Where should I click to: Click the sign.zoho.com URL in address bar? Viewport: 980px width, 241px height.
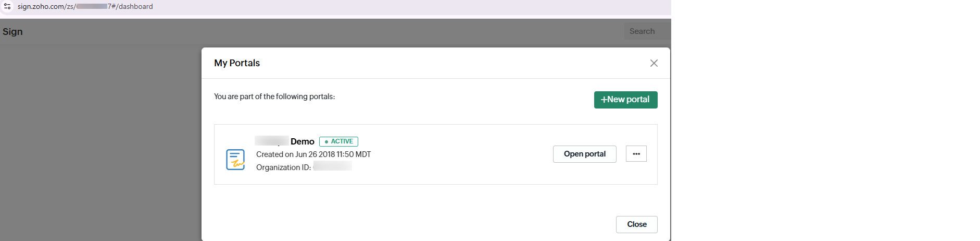point(85,6)
